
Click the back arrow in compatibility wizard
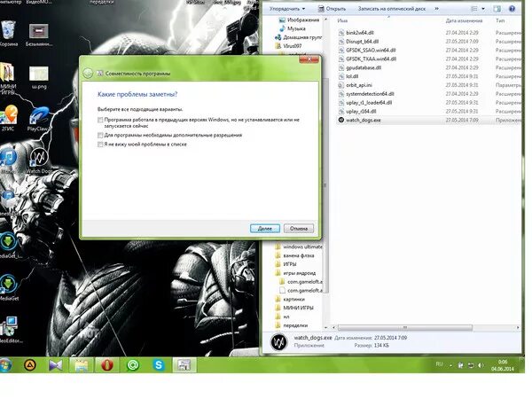pyautogui.click(x=88, y=74)
